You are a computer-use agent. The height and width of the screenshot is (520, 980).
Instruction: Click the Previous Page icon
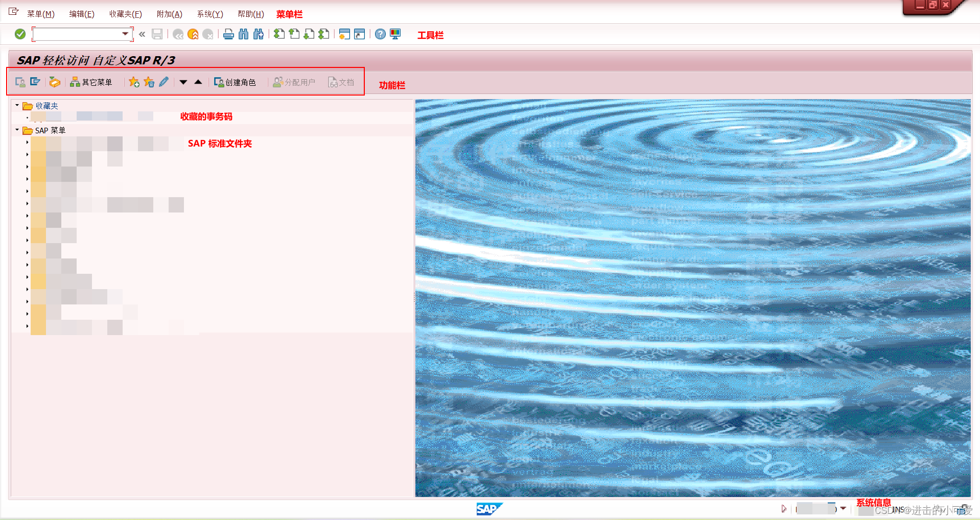(x=294, y=34)
